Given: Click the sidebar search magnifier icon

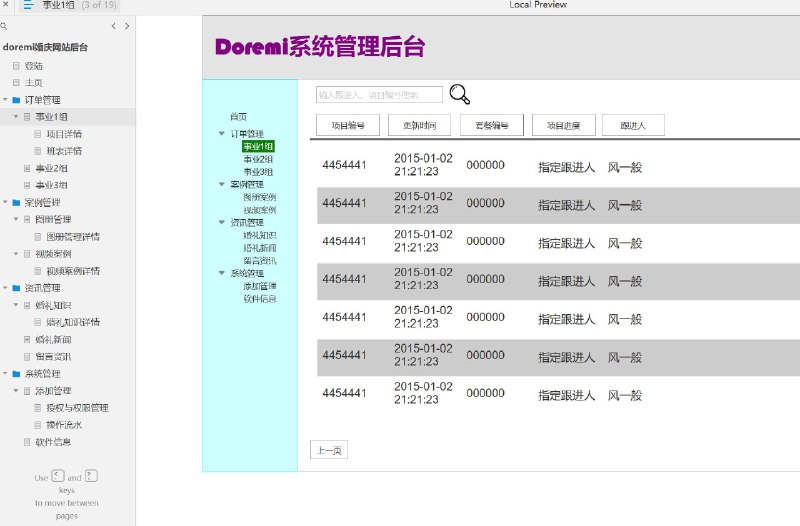Looking at the screenshot, I should click(x=4, y=26).
